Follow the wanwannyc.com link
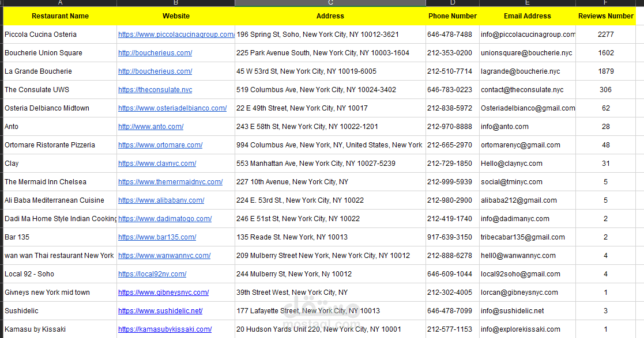The width and height of the screenshot is (644, 338). [x=164, y=256]
